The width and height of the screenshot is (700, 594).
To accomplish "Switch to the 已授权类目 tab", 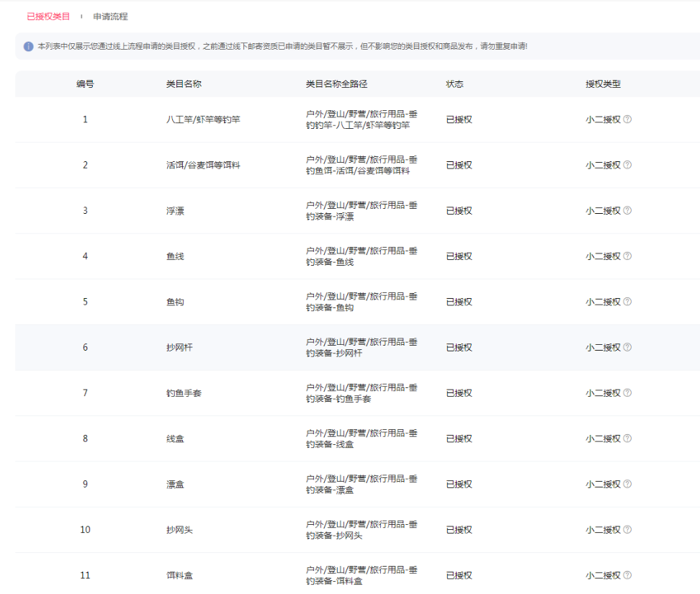I will click(48, 16).
